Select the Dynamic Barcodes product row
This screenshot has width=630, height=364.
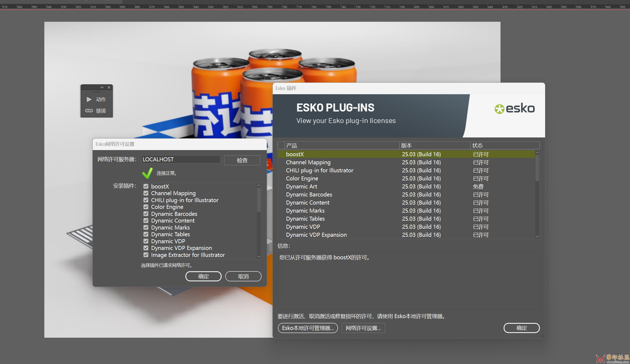tap(406, 195)
